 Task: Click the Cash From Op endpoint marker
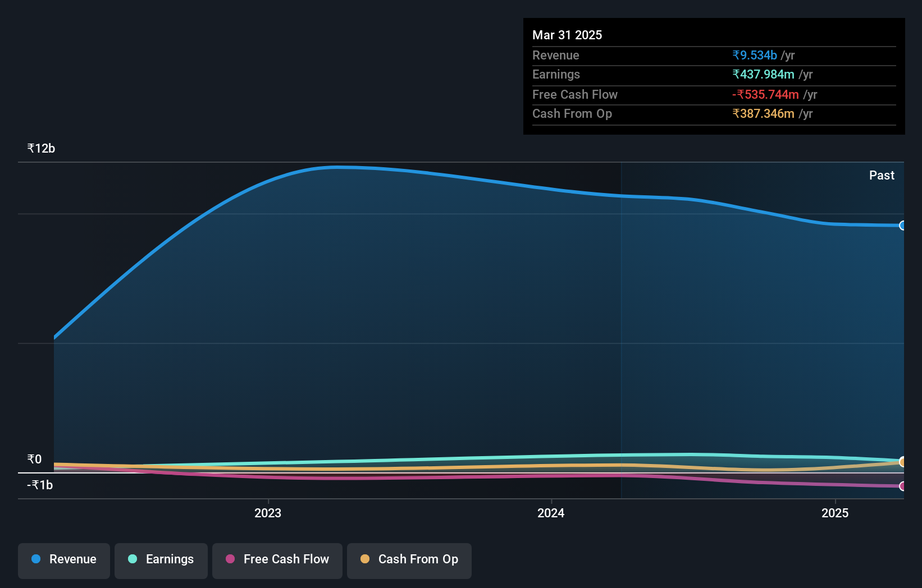902,462
